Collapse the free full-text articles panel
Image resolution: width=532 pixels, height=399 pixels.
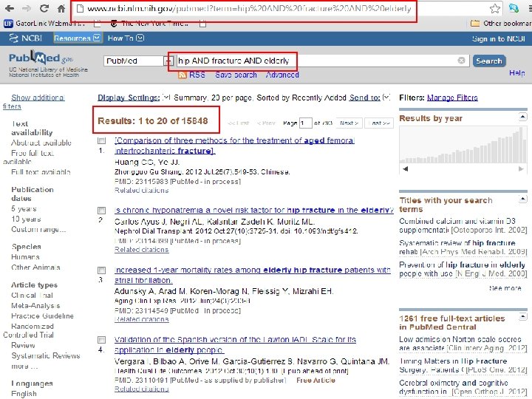pyautogui.click(x=523, y=316)
